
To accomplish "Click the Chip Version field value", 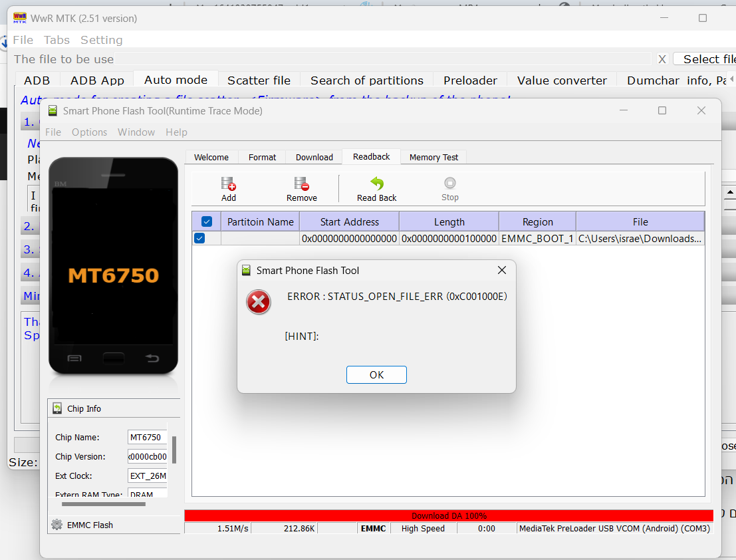I will tap(148, 456).
